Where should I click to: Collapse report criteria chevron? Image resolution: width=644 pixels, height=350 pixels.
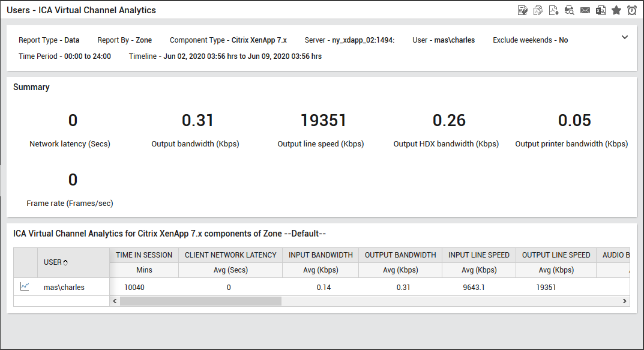(x=625, y=37)
